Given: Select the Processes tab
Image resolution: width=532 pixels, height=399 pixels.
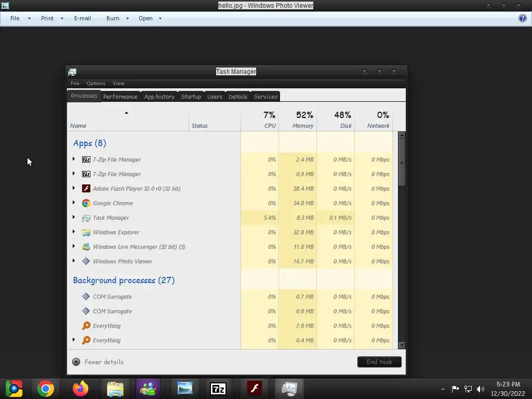Looking at the screenshot, I should pos(84,96).
